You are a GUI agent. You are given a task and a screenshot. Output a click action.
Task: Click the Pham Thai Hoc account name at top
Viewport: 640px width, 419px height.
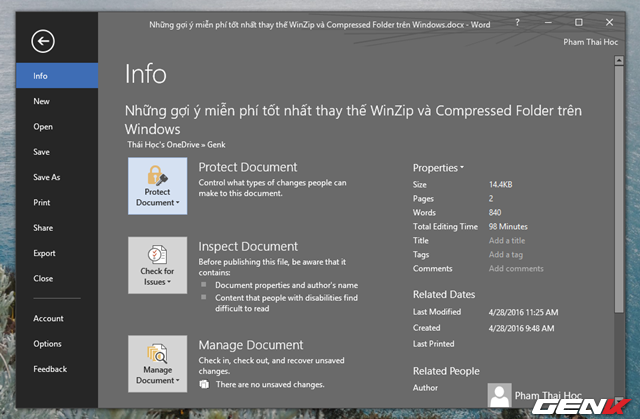[x=590, y=42]
